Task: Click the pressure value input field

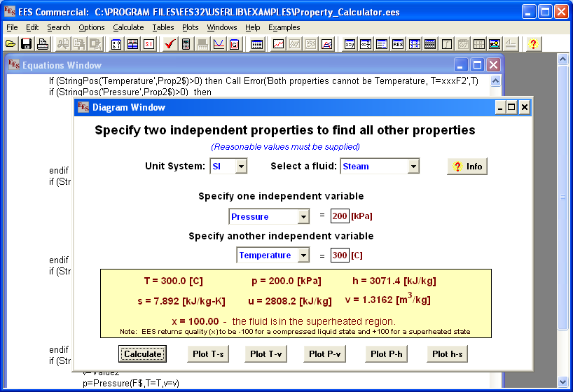Action: point(340,217)
